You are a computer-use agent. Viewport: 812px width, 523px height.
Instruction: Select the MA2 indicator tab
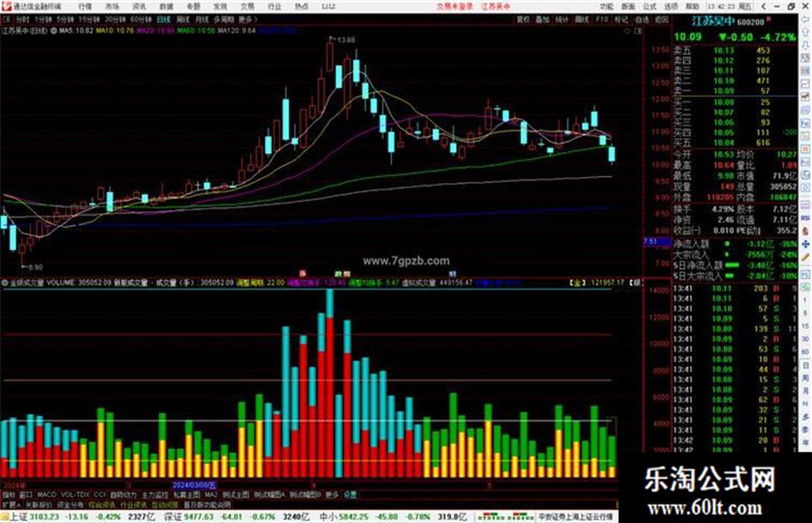click(211, 495)
